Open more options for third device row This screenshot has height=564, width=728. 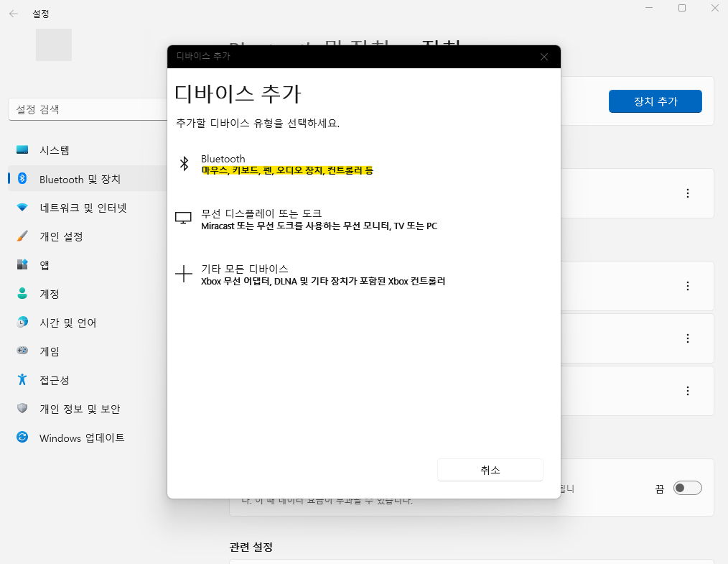pos(688,338)
